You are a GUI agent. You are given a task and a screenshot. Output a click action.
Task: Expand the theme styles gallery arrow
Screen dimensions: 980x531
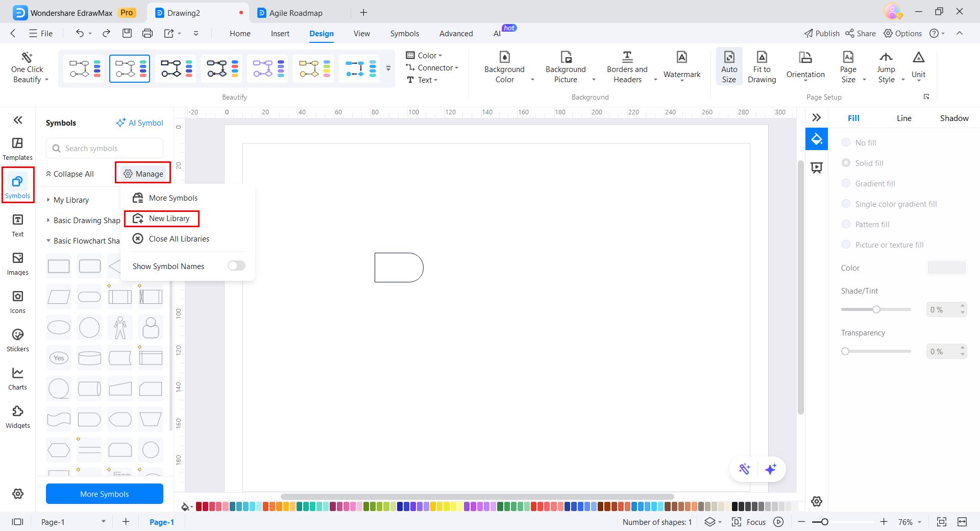[388, 68]
